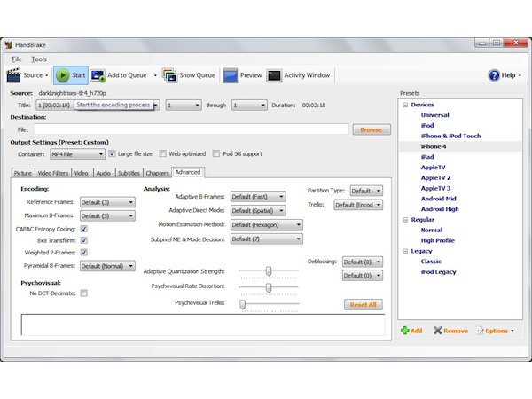This screenshot has width=532, height=399.
Task: Collapse the Legacy preset group
Action: tap(405, 251)
